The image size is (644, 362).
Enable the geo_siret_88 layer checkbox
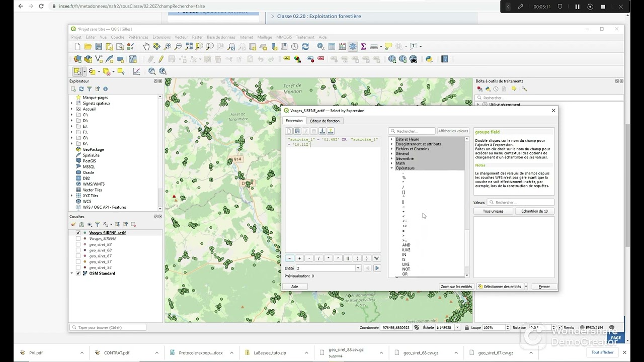78,244
